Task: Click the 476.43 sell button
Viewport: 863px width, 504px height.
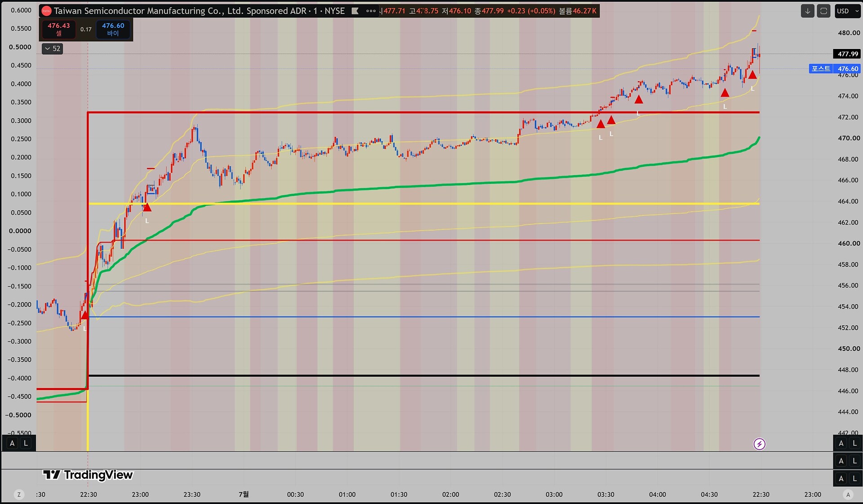Action: pyautogui.click(x=59, y=29)
